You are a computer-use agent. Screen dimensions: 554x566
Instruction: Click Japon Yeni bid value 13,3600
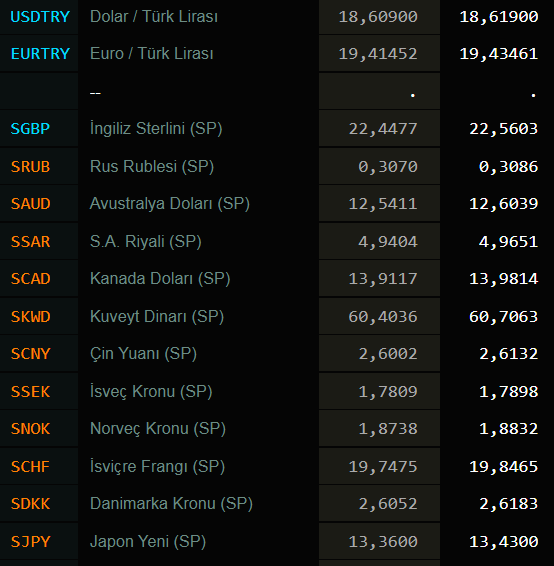tap(383, 541)
